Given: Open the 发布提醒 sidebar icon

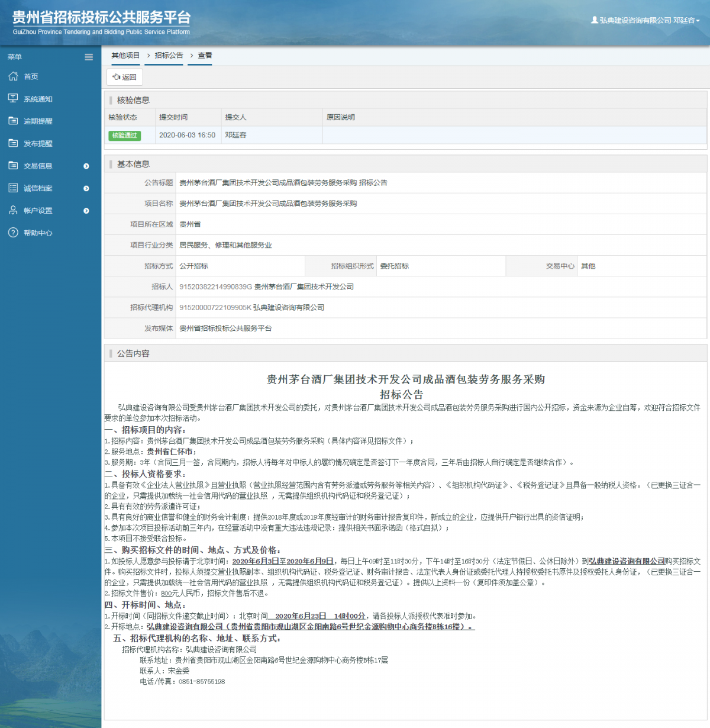Looking at the screenshot, I should pos(13,143).
